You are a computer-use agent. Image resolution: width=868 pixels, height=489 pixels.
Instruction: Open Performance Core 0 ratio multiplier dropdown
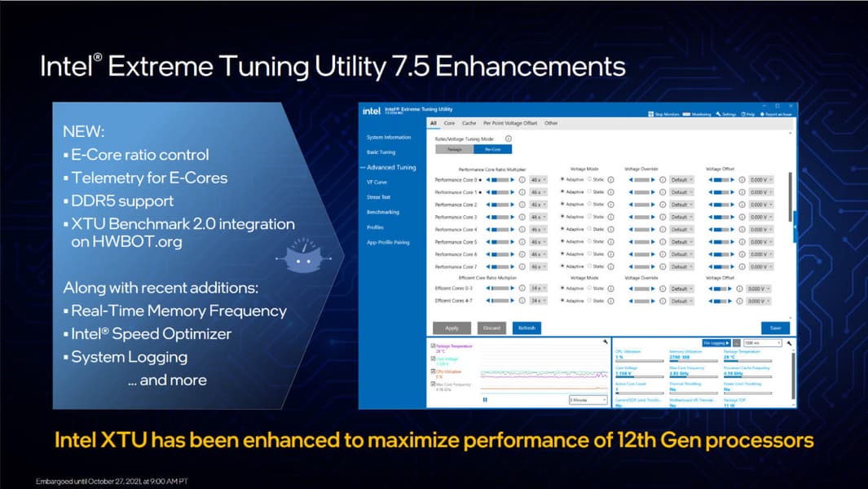click(538, 179)
